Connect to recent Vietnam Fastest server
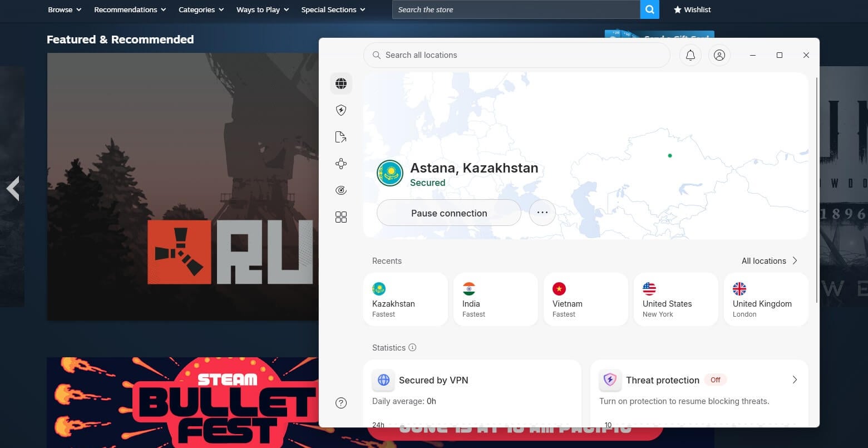This screenshot has height=448, width=868. (586, 299)
